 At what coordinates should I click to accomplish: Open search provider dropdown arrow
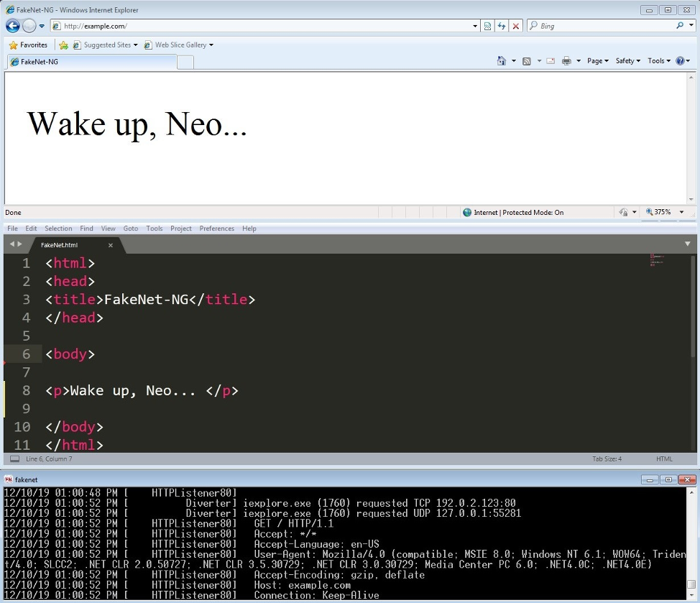(x=691, y=25)
